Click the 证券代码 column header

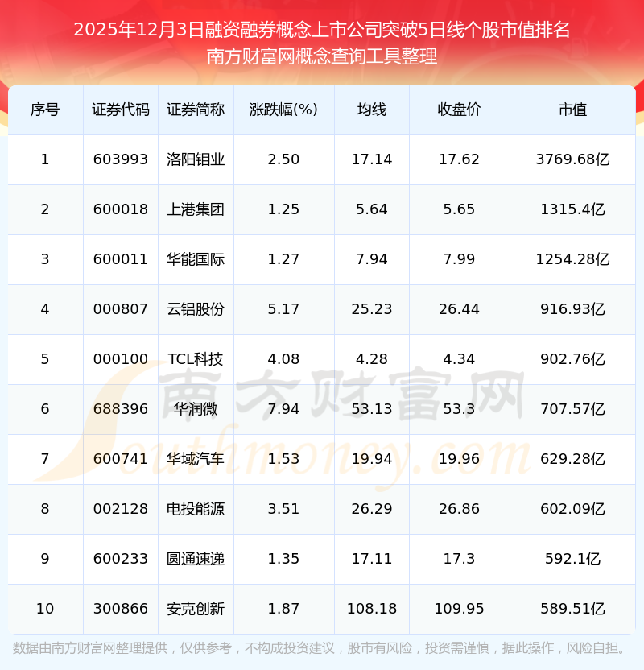[x=121, y=110]
